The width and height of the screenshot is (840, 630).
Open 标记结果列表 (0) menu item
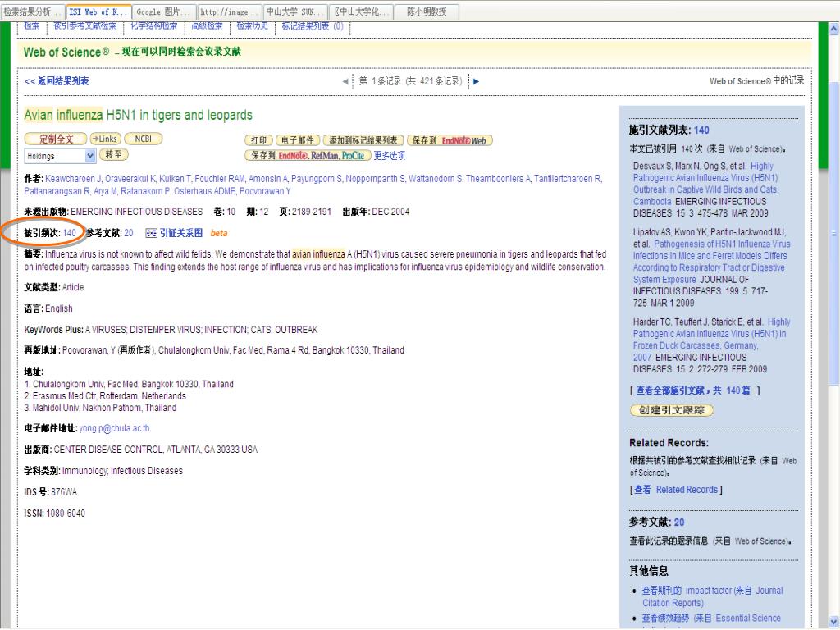tap(313, 25)
